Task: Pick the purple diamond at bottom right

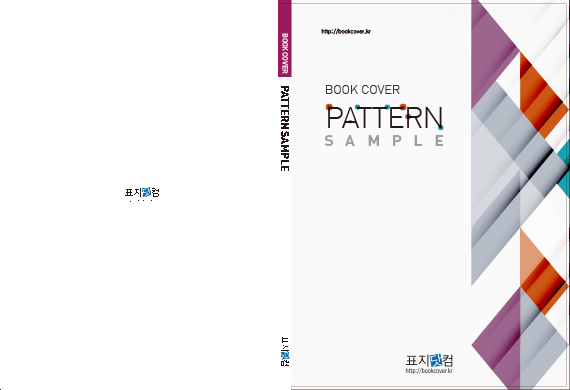Action: point(502,342)
